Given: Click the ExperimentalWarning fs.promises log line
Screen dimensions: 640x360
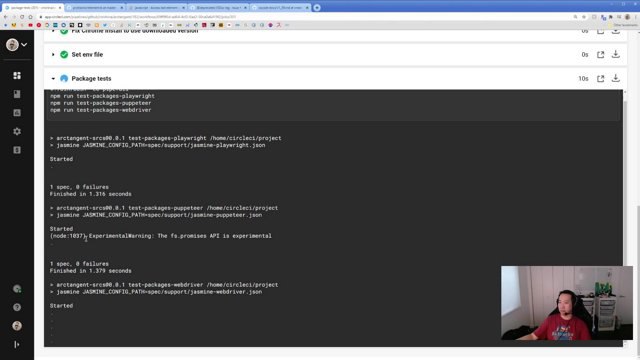Looking at the screenshot, I should [161, 236].
